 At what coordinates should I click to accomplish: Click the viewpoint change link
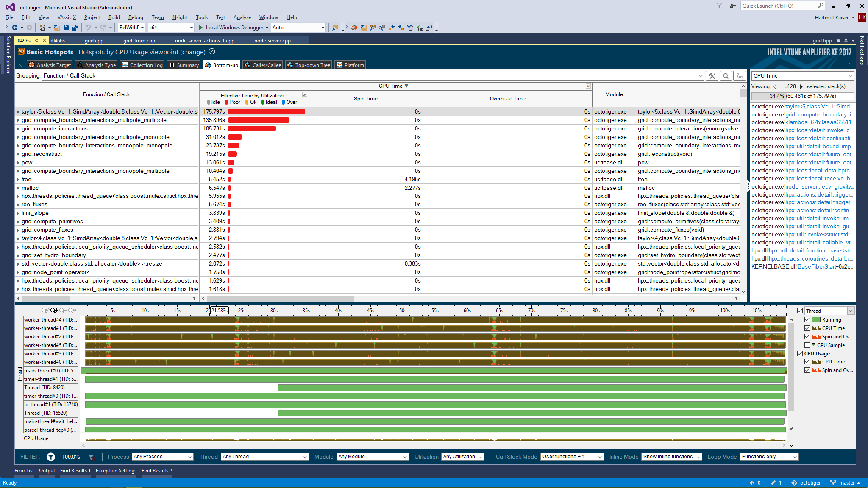[193, 52]
